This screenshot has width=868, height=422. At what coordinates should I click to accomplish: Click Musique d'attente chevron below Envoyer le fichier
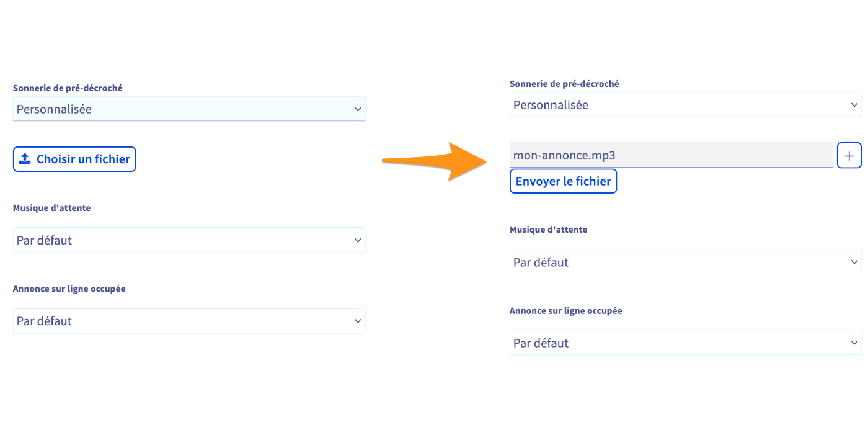(855, 263)
